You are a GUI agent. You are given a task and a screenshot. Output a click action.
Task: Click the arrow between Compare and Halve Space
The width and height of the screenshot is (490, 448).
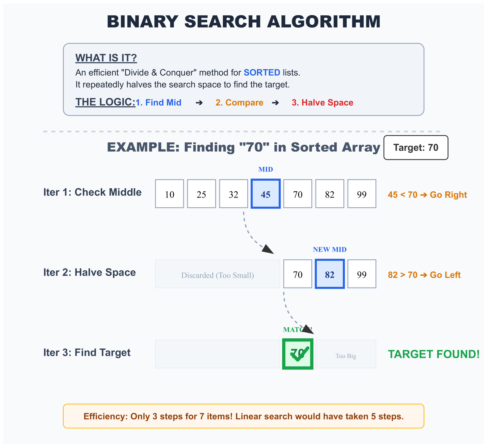tap(275, 103)
